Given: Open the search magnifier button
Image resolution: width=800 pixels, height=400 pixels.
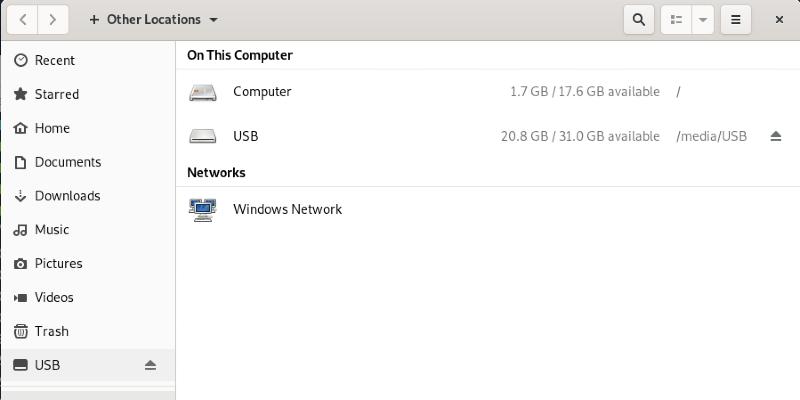Looking at the screenshot, I should (638, 20).
